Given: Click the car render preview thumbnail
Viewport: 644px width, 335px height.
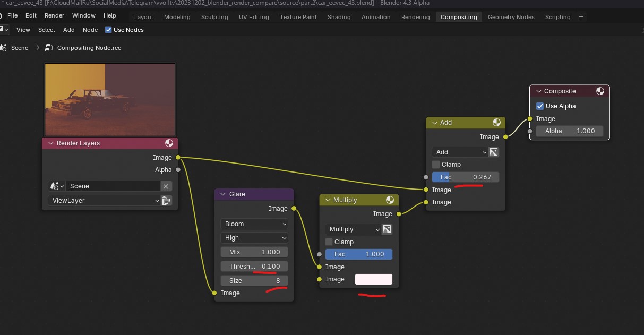Looking at the screenshot, I should (x=110, y=99).
